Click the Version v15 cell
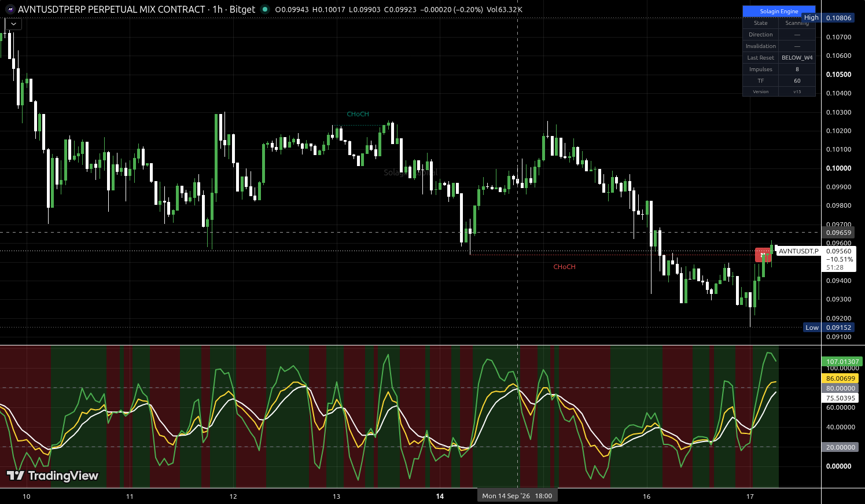Viewport: 865px width, 504px height. (x=797, y=91)
